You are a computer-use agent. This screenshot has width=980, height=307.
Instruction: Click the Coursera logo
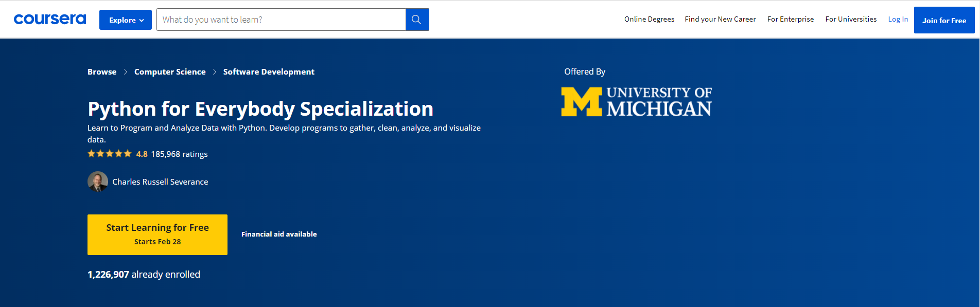coord(50,20)
